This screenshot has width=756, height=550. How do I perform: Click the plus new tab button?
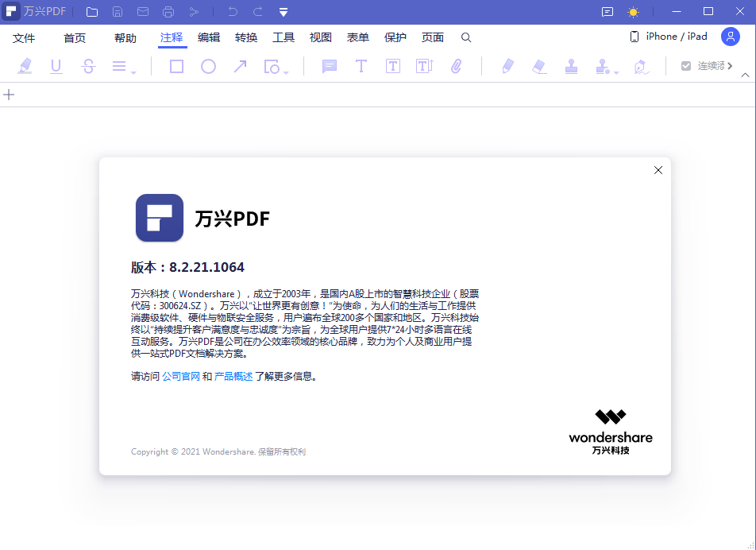[9, 95]
